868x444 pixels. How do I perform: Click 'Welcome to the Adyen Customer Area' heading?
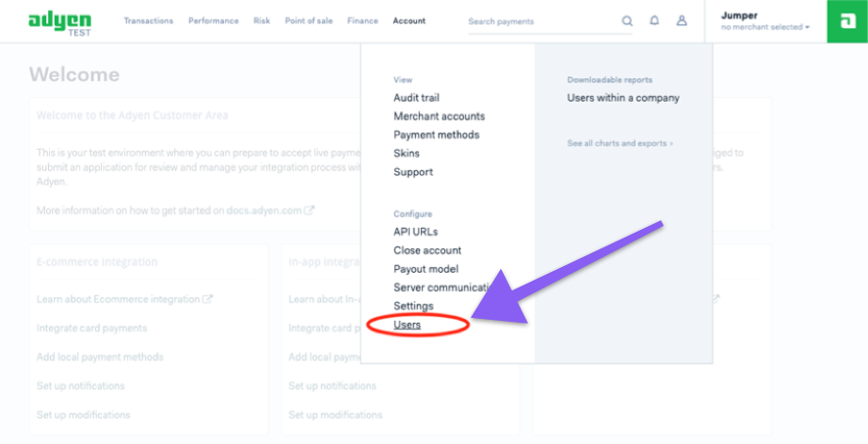132,115
